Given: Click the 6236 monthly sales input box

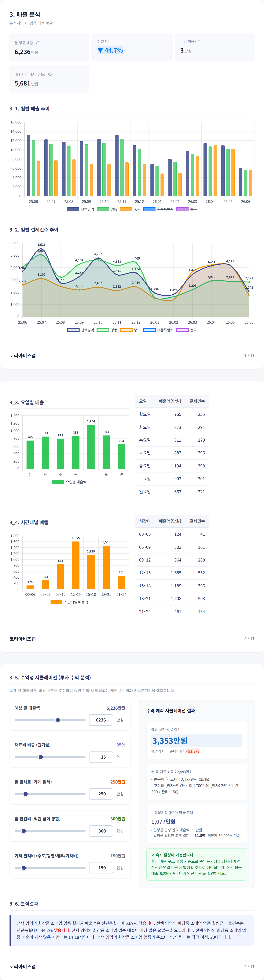Looking at the screenshot, I should [101, 720].
